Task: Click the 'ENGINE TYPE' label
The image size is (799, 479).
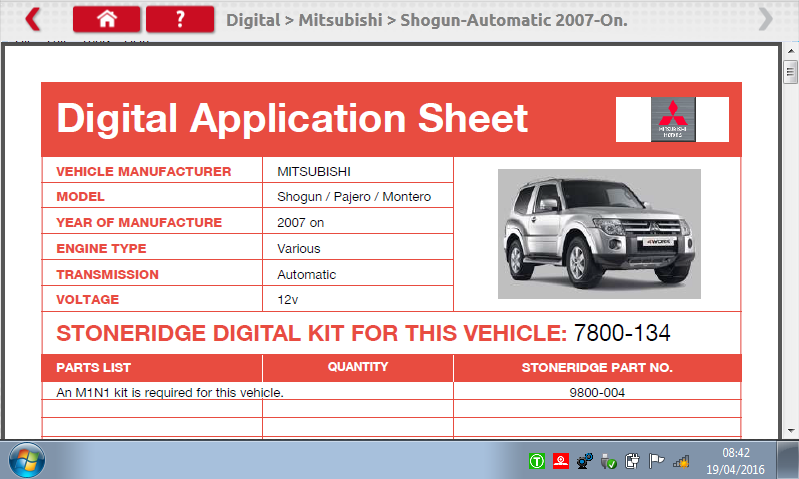Action: click(x=101, y=248)
